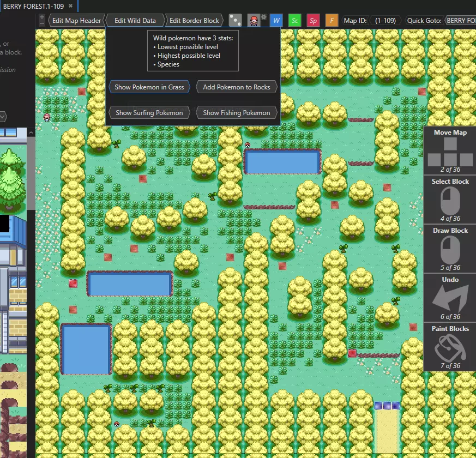Screen dimensions: 476x458
Task: Open the Quick Goto map dropdown
Action: (x=461, y=21)
